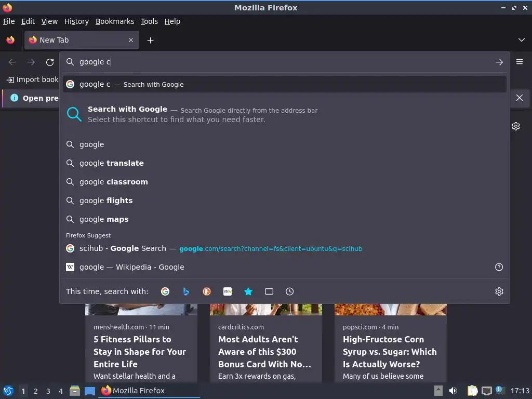Go forward one page
The height and width of the screenshot is (399, 532).
[31, 62]
